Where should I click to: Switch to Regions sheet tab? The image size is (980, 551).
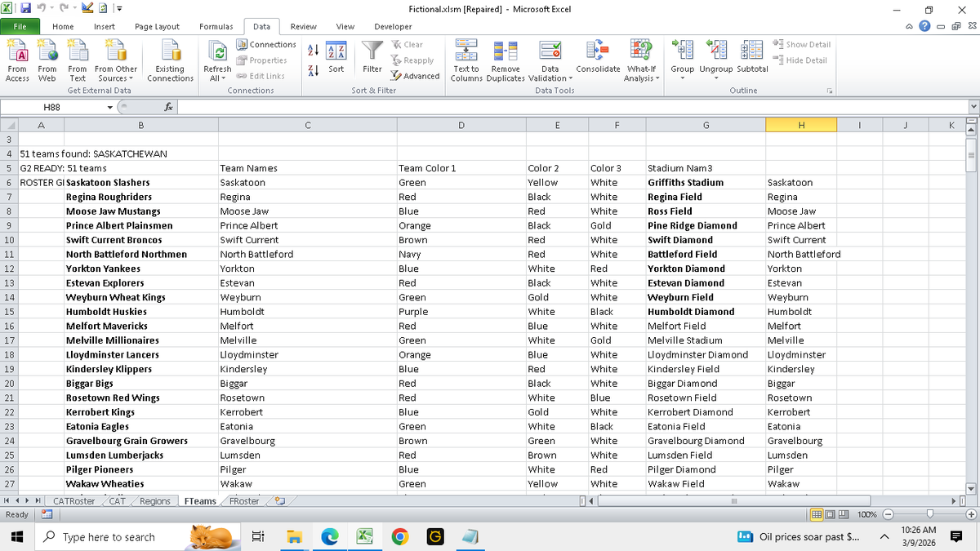point(155,501)
